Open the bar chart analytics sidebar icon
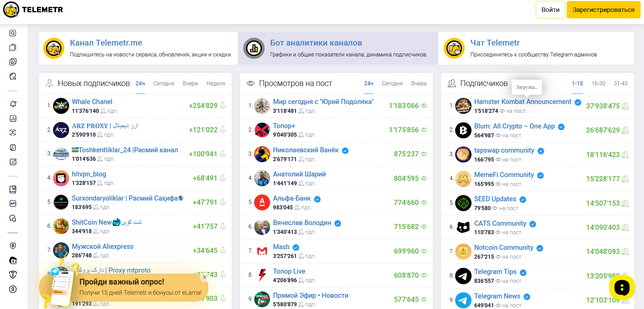The width and height of the screenshot is (644, 309). click(x=13, y=118)
